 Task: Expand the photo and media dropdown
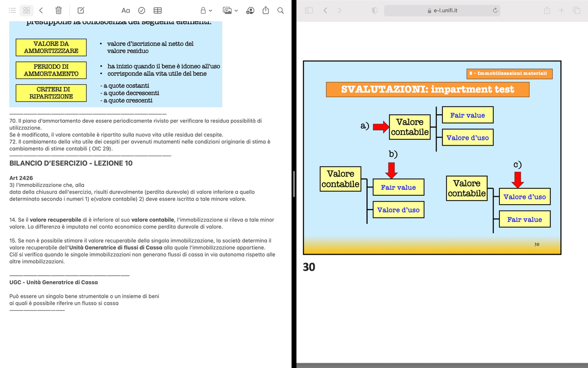(230, 10)
